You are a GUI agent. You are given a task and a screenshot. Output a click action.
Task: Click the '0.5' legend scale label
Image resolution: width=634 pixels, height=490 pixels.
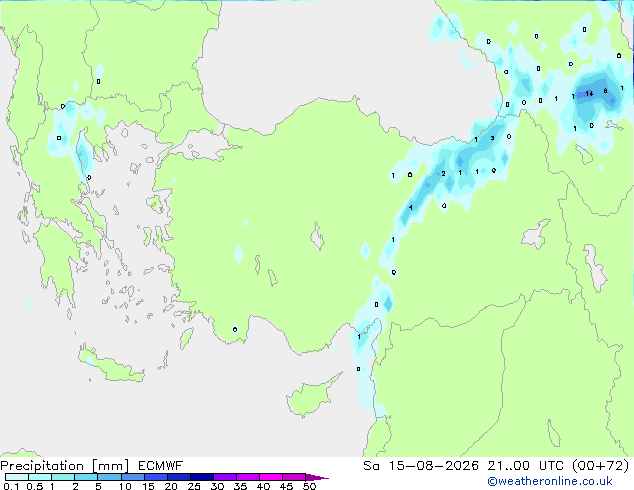click(x=35, y=486)
